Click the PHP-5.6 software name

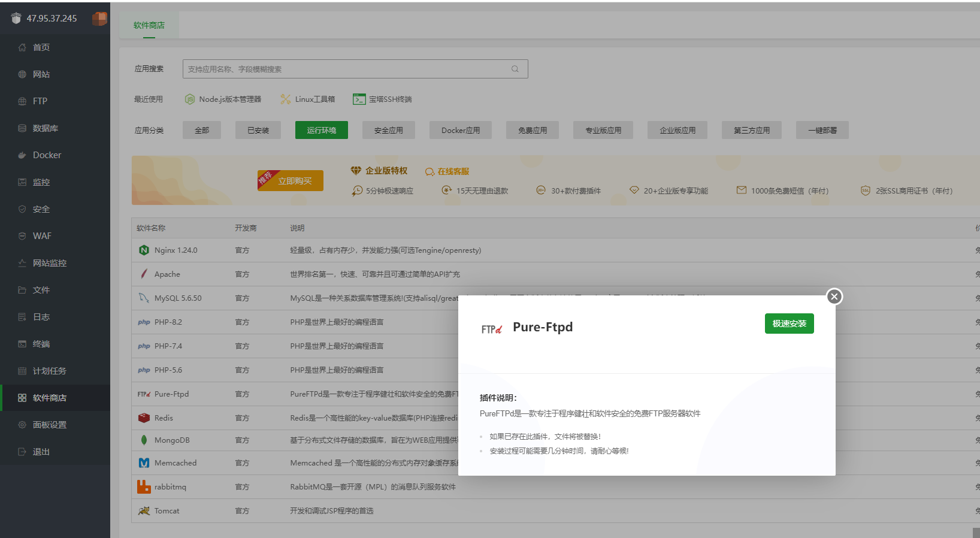point(168,370)
